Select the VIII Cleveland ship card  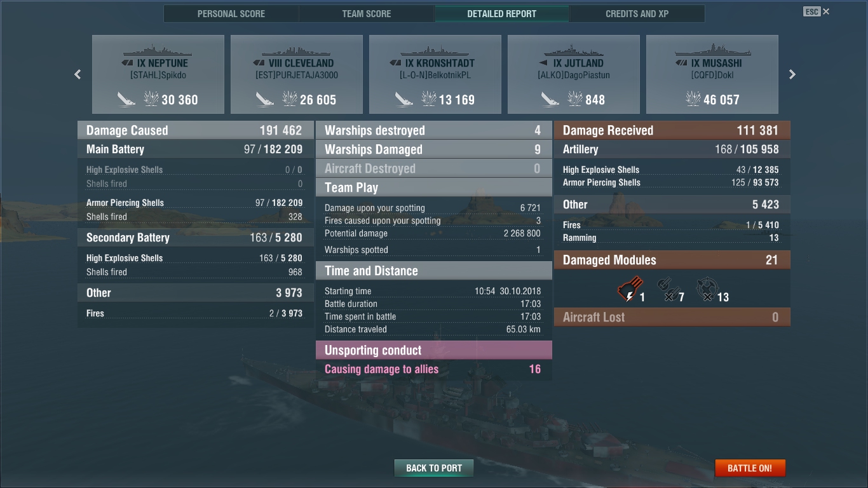[x=297, y=74]
